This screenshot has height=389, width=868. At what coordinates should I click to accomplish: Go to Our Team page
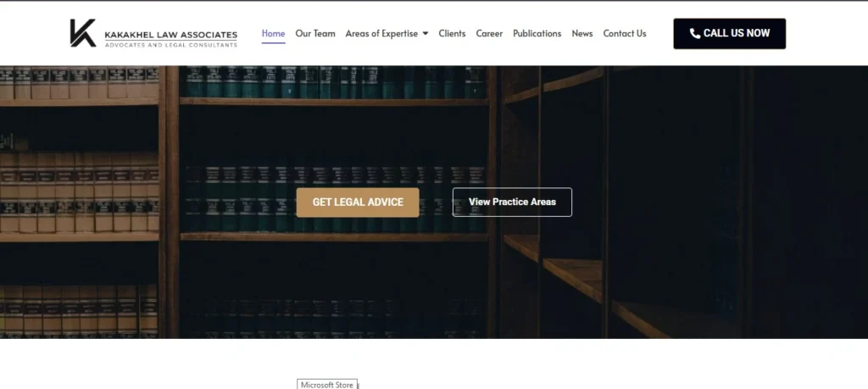(315, 33)
